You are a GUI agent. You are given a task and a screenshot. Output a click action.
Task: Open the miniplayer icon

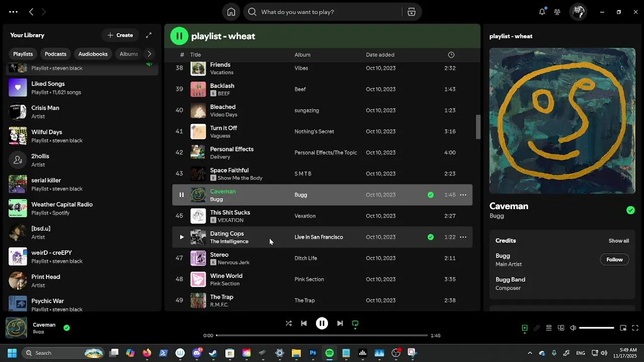(x=623, y=328)
